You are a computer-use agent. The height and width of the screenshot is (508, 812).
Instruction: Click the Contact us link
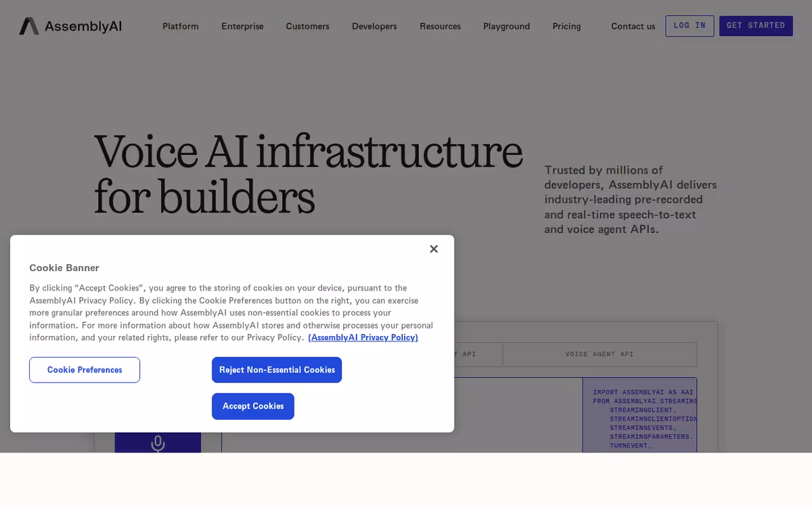tap(633, 26)
